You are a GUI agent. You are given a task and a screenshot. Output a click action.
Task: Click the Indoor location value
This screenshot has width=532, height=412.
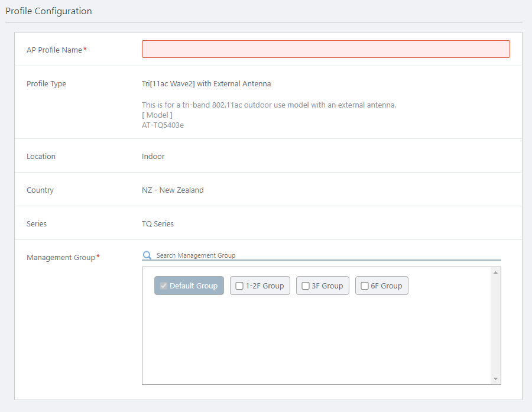point(153,157)
